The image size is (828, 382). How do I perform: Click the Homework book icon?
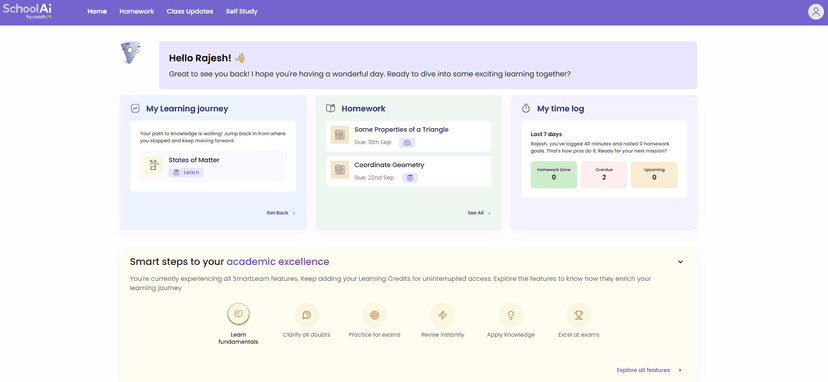click(x=331, y=108)
